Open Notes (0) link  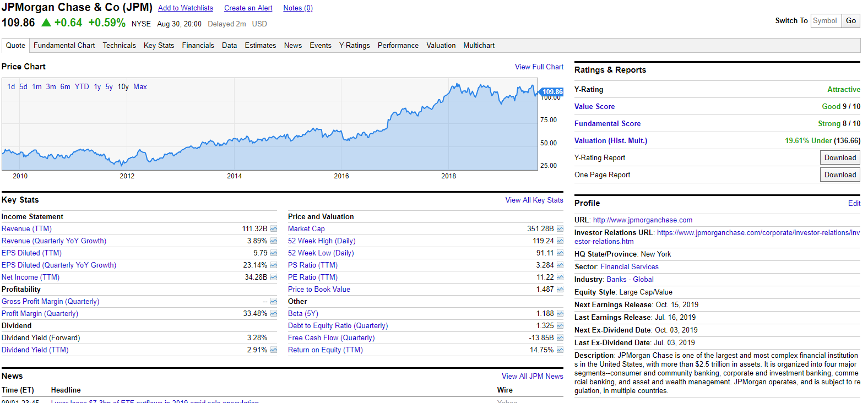[298, 8]
